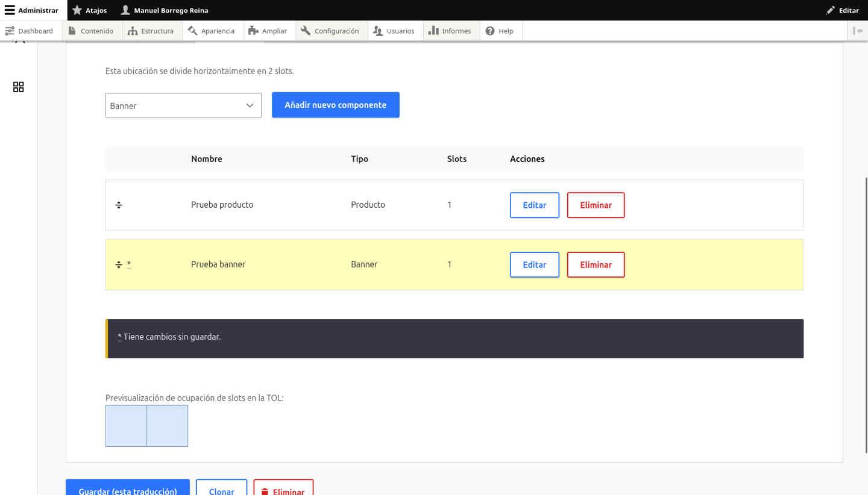The image size is (868, 495).
Task: Click the Atajos star icon
Action: (77, 10)
